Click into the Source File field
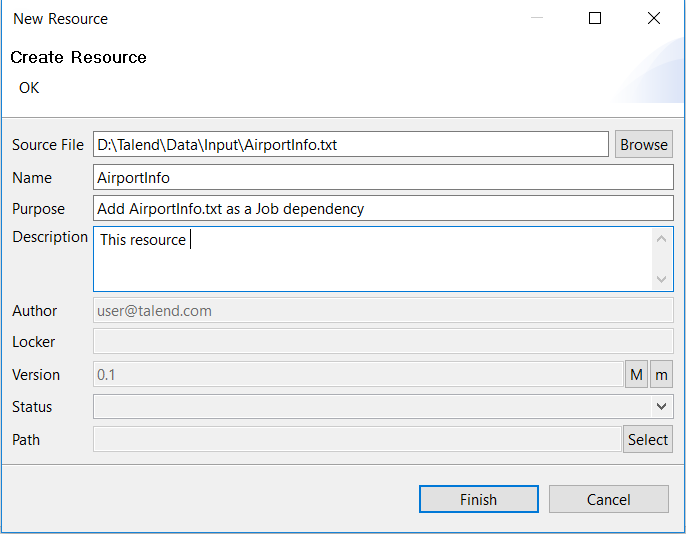Image resolution: width=686 pixels, height=534 pixels. click(350, 145)
